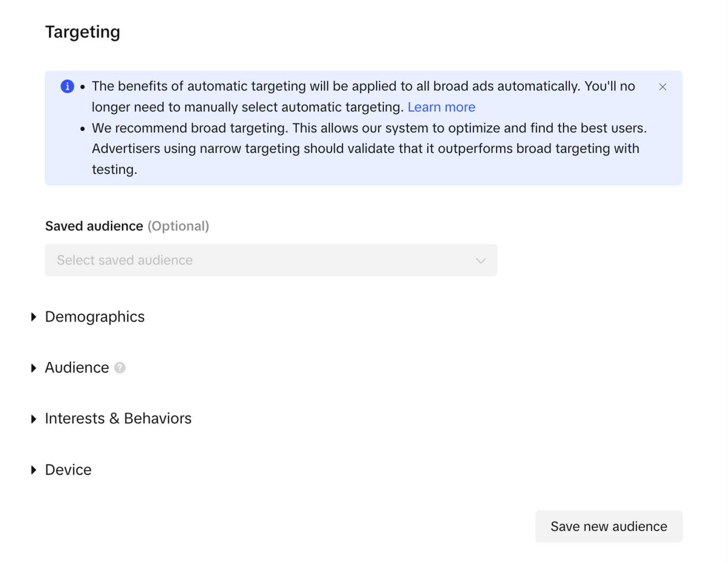Click the chevron in the saved audience field
This screenshot has height=563, width=728.
click(x=481, y=261)
